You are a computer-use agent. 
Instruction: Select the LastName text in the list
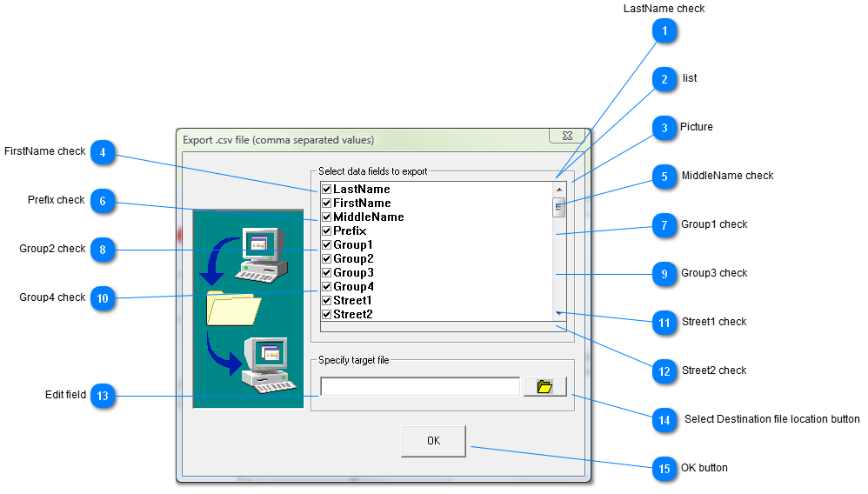point(362,190)
